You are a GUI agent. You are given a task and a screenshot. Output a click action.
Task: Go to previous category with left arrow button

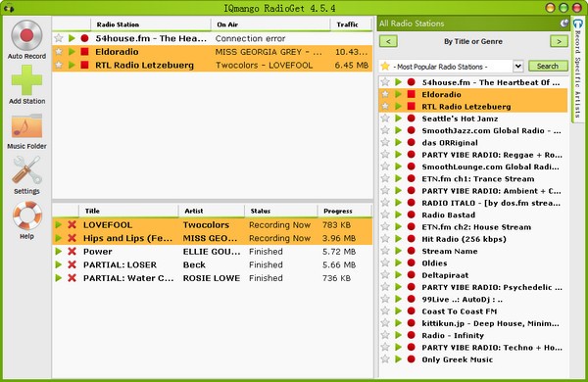click(x=388, y=41)
